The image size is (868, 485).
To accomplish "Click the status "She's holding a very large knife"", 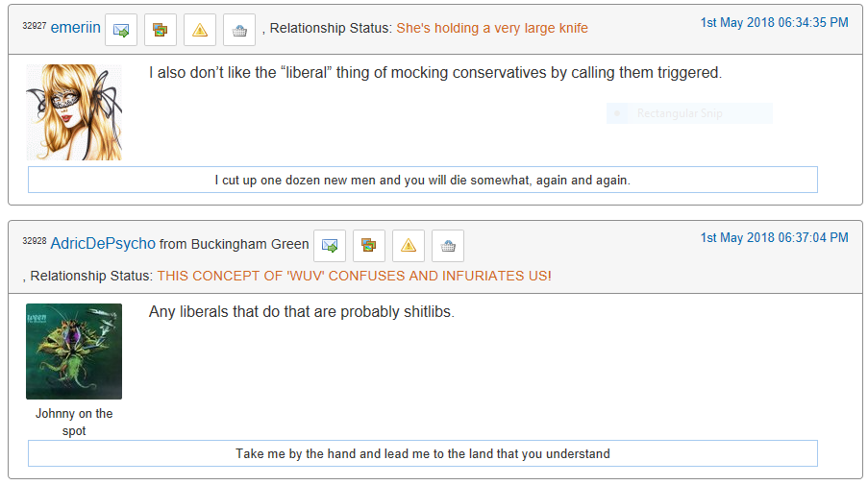I will click(x=492, y=28).
